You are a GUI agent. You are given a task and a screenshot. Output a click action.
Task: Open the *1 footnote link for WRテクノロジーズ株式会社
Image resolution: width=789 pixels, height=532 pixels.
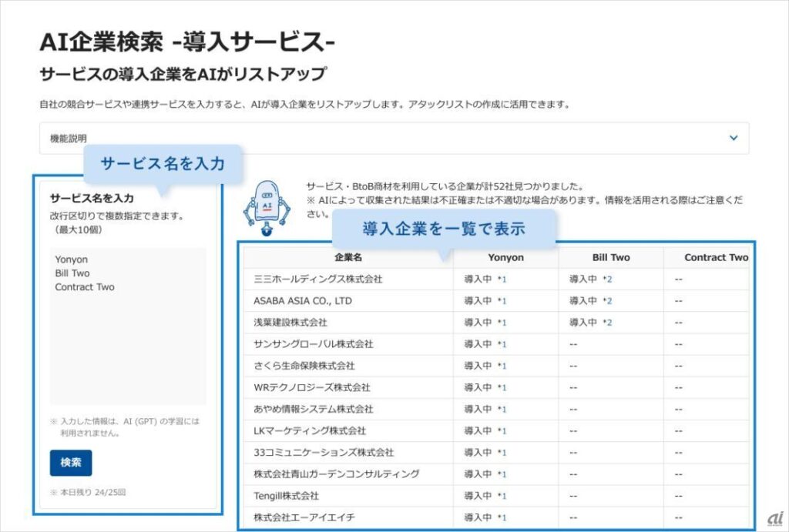[502, 387]
